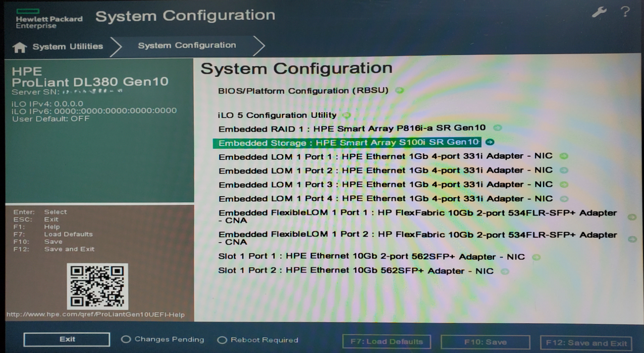Screen dimensions: 644x353
Task: Open Embedded LOM 1 Port 2 adapter
Action: (x=386, y=170)
